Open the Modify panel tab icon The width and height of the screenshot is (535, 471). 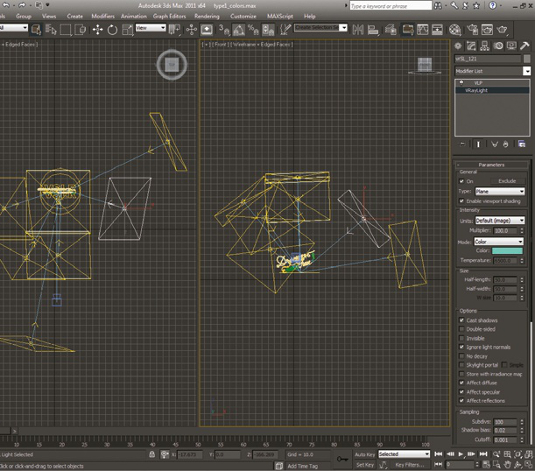(x=472, y=46)
